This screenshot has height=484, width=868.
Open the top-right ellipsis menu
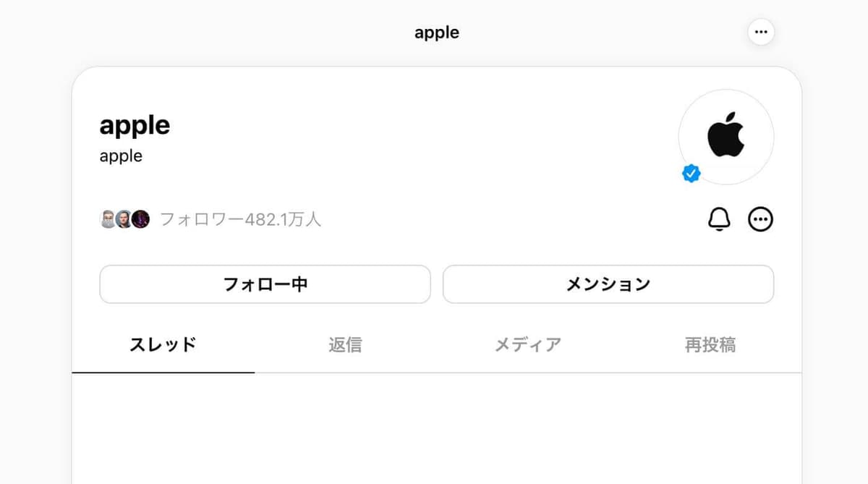(761, 32)
